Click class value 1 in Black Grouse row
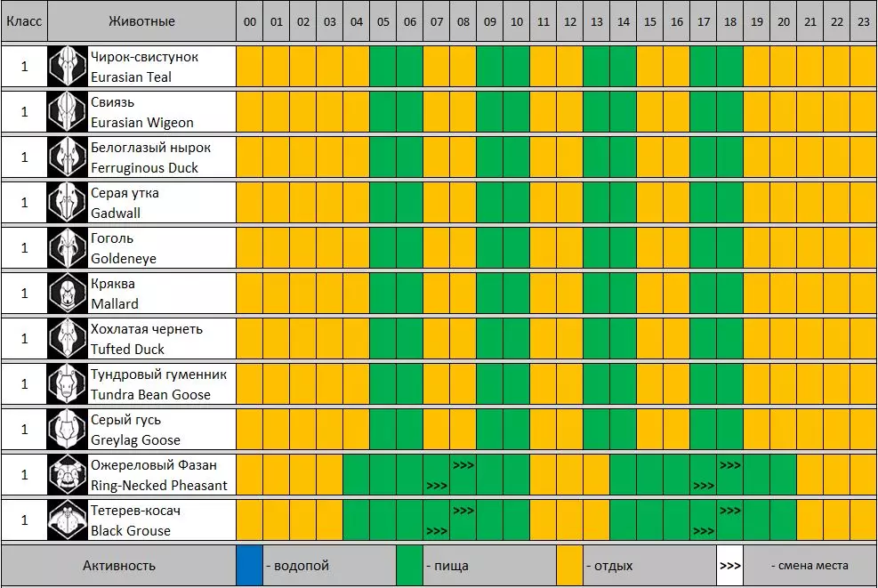This screenshot has width=878, height=588. point(24,520)
